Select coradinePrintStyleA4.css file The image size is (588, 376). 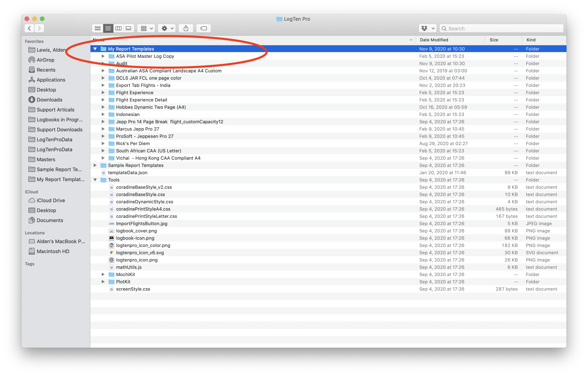pyautogui.click(x=328, y=209)
